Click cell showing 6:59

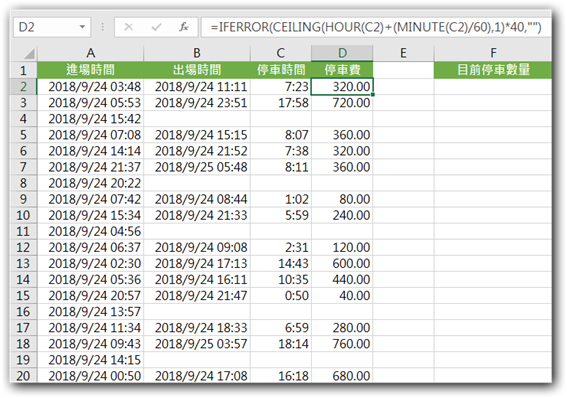(281, 328)
